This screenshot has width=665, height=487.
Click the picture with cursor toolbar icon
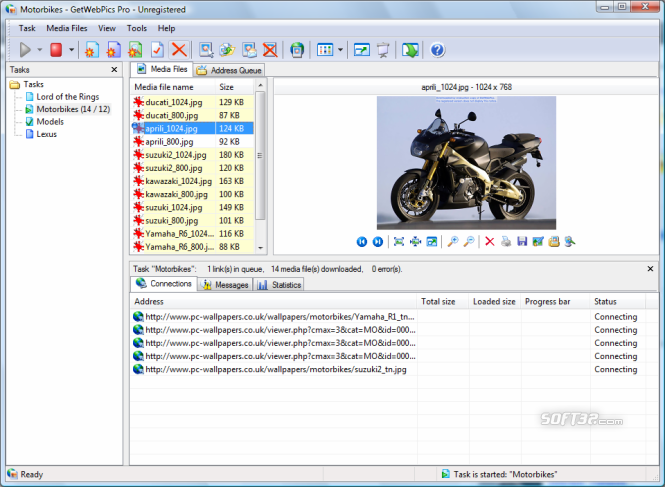[x=206, y=50]
